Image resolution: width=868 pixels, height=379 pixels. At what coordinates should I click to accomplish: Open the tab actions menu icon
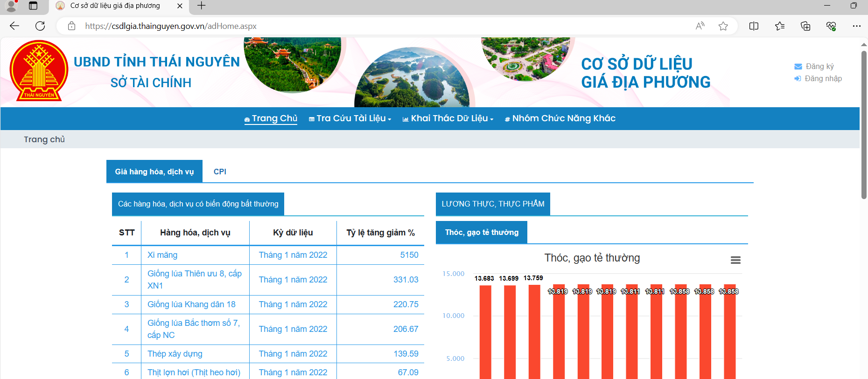[x=33, y=6]
